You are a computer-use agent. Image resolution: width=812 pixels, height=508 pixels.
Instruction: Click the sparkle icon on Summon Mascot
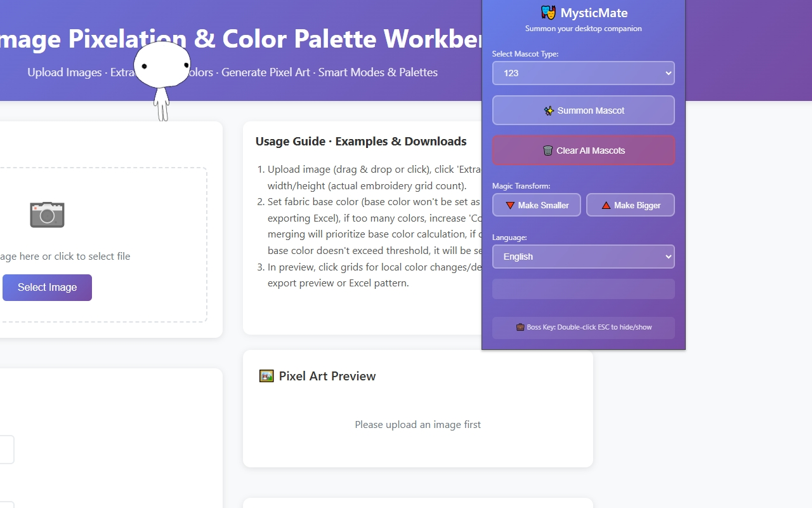(549, 110)
